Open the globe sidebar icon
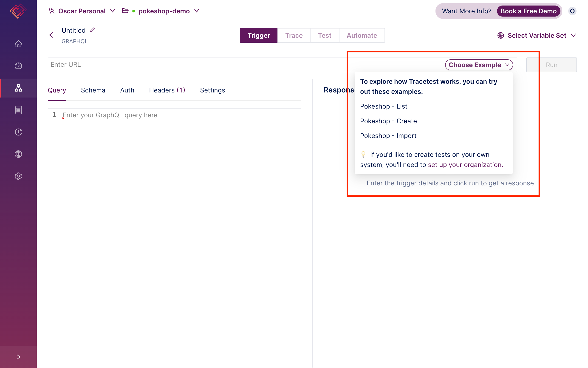Image resolution: width=588 pixels, height=368 pixels. (18, 154)
